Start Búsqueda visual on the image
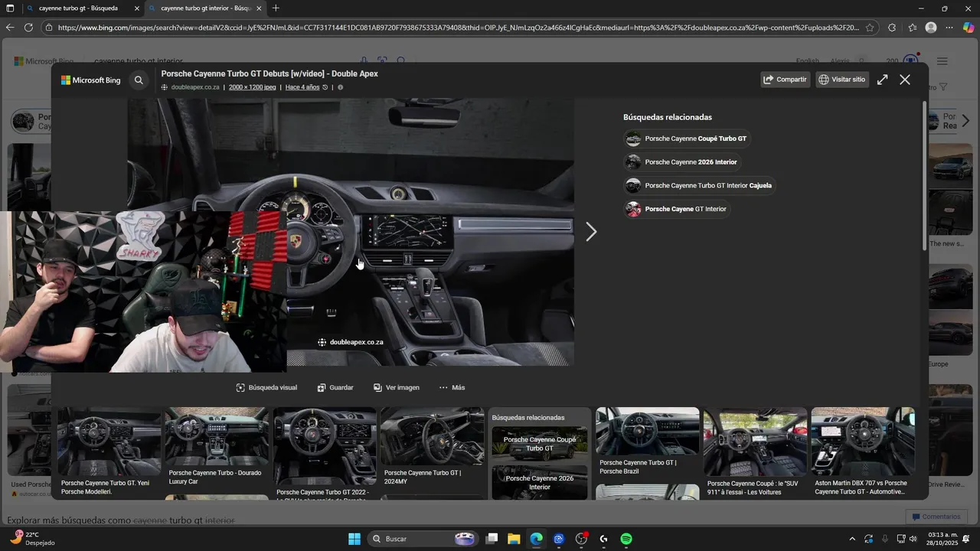 (x=266, y=388)
